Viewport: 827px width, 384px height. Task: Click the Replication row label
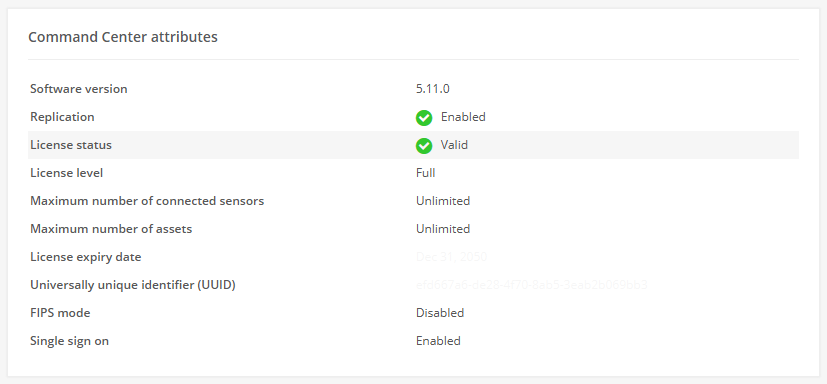[62, 117]
